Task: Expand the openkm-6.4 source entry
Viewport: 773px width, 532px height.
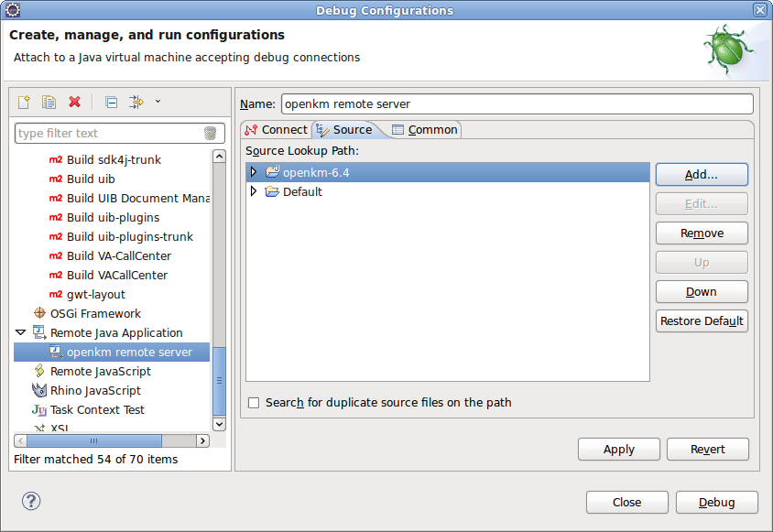Action: [254, 172]
